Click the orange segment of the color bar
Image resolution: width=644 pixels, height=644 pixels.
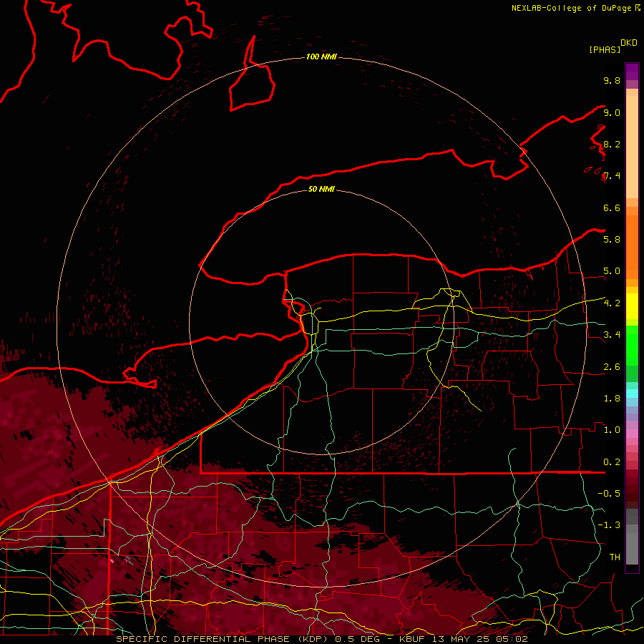pyautogui.click(x=632, y=247)
